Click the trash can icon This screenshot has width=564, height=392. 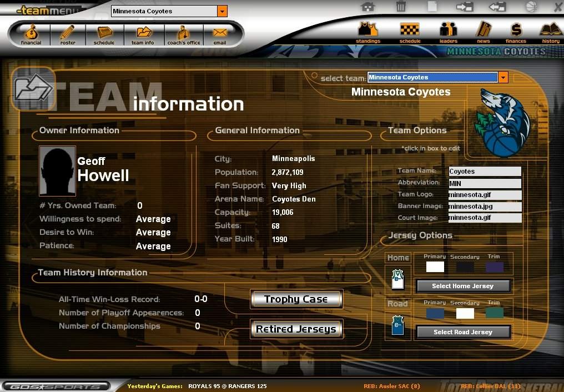pyautogui.click(x=401, y=7)
